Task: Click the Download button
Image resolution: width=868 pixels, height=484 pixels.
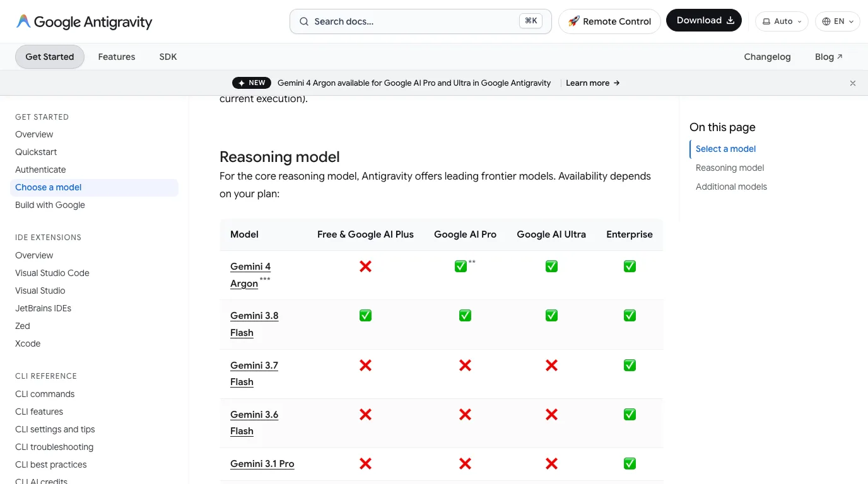Action: (704, 21)
